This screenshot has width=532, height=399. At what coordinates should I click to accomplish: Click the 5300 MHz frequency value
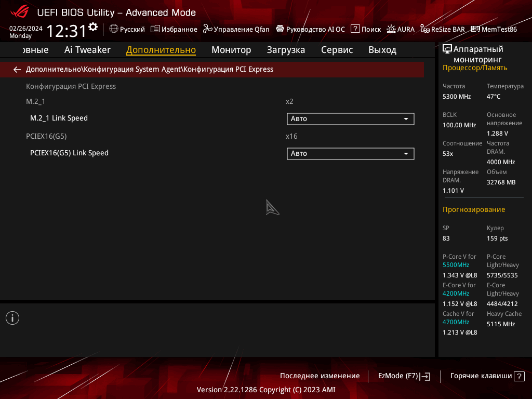[457, 97]
